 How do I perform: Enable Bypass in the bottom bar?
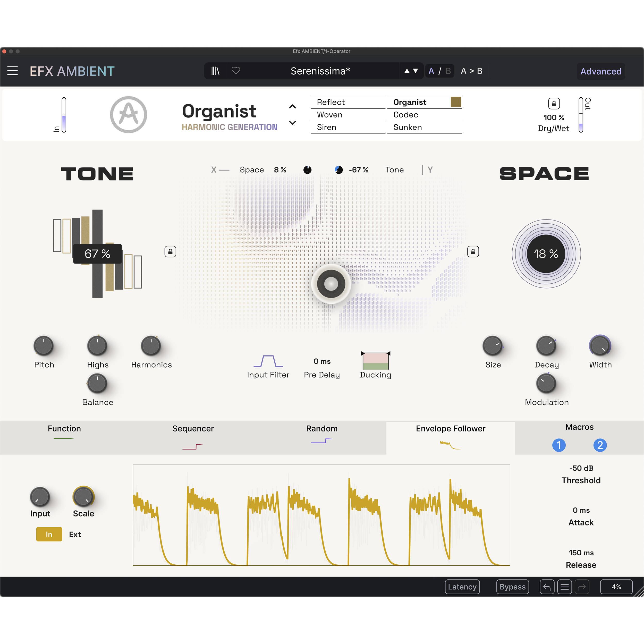(512, 587)
